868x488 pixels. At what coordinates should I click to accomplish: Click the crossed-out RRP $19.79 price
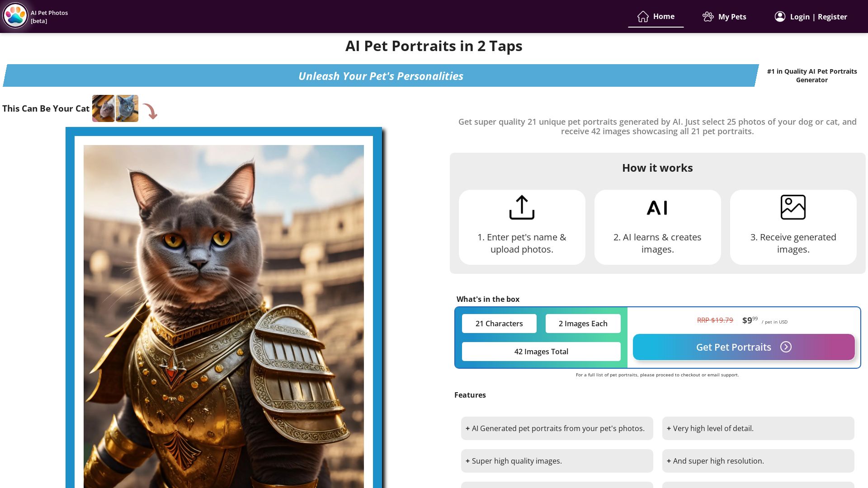tap(715, 320)
